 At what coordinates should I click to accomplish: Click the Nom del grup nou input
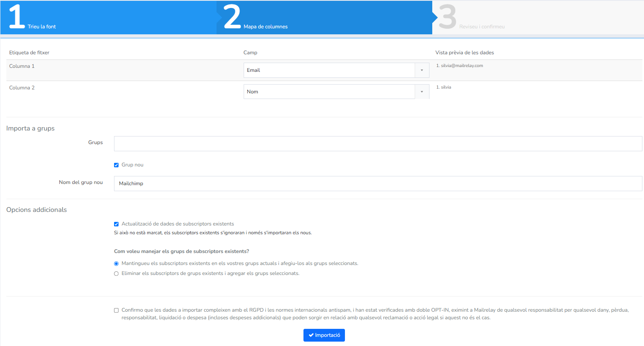pyautogui.click(x=378, y=184)
